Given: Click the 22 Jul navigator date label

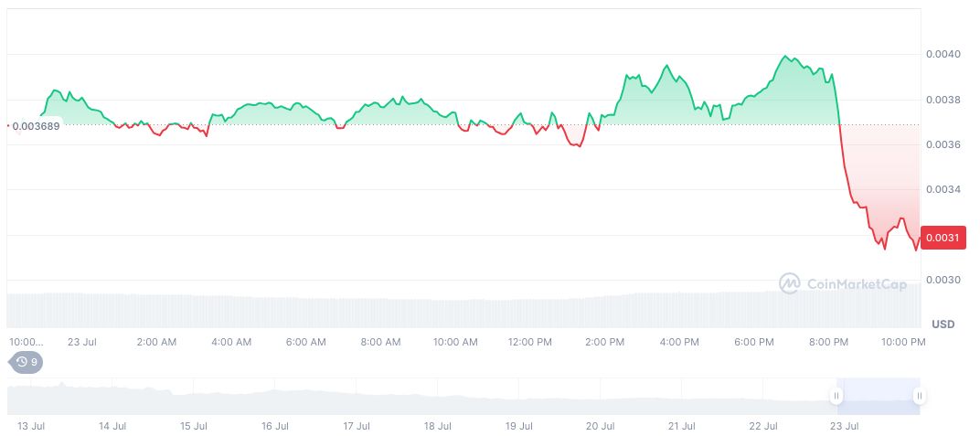Looking at the screenshot, I should coord(763,426).
